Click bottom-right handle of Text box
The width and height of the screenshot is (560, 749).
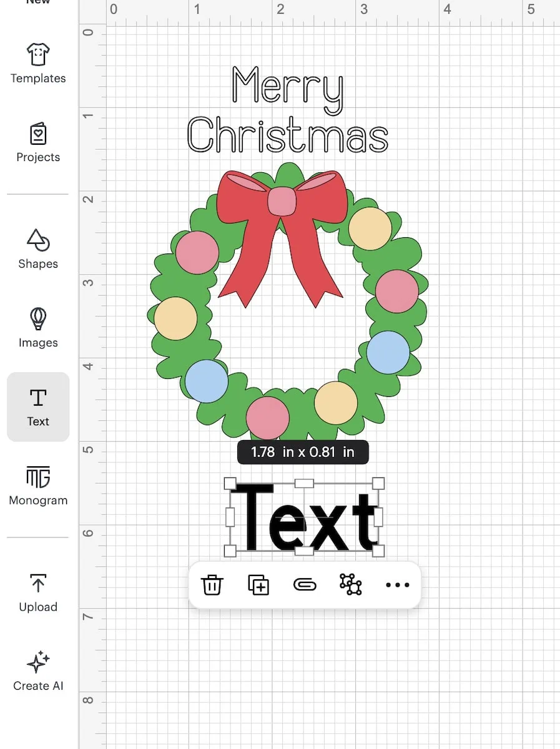pos(378,551)
